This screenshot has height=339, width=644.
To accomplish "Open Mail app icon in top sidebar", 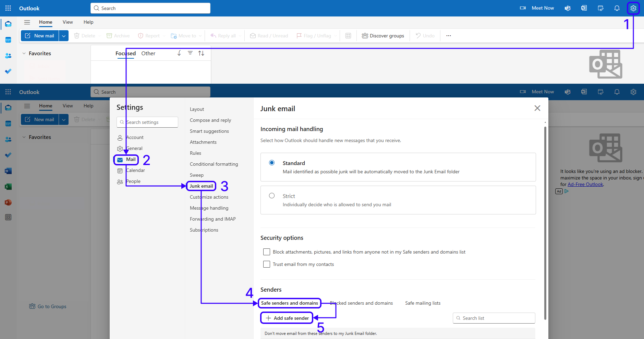I will (x=8, y=24).
